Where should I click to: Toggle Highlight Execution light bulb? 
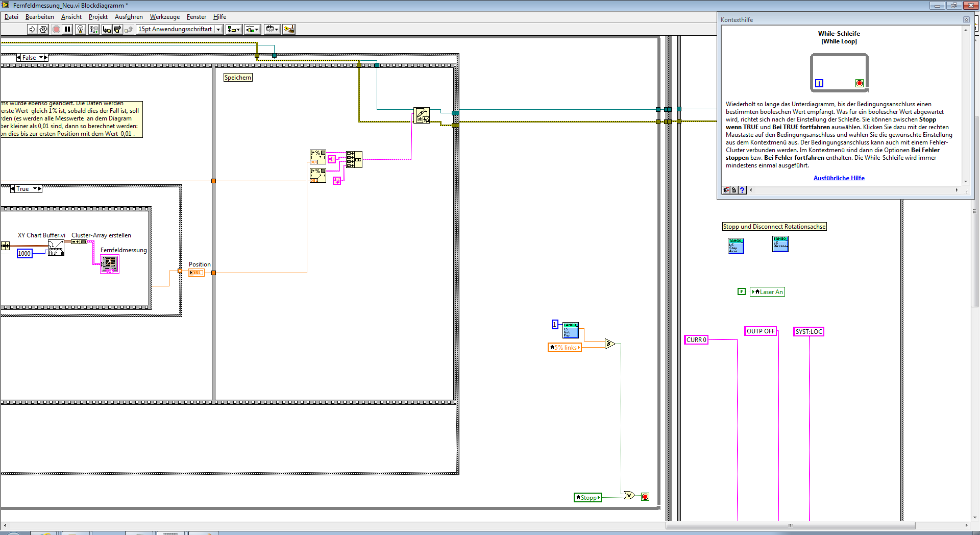pyautogui.click(x=80, y=29)
